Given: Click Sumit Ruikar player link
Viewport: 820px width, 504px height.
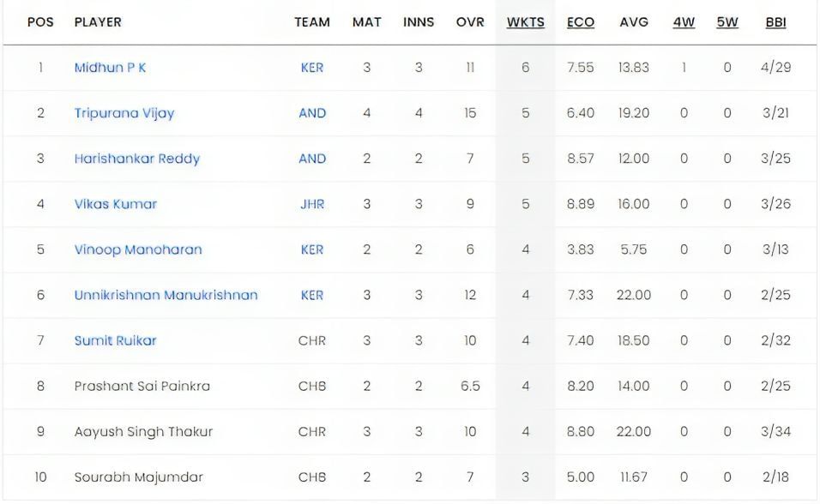Looking at the screenshot, I should coord(115,340).
